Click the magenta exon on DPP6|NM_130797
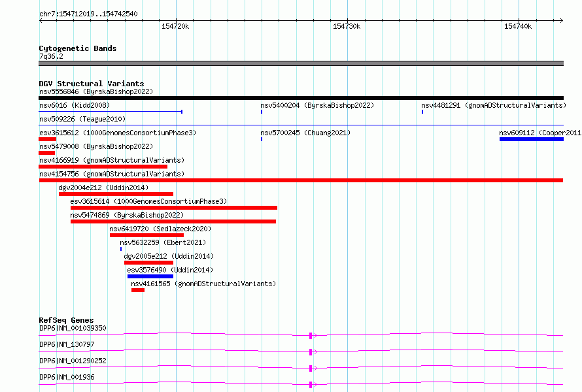 [x=311, y=352]
